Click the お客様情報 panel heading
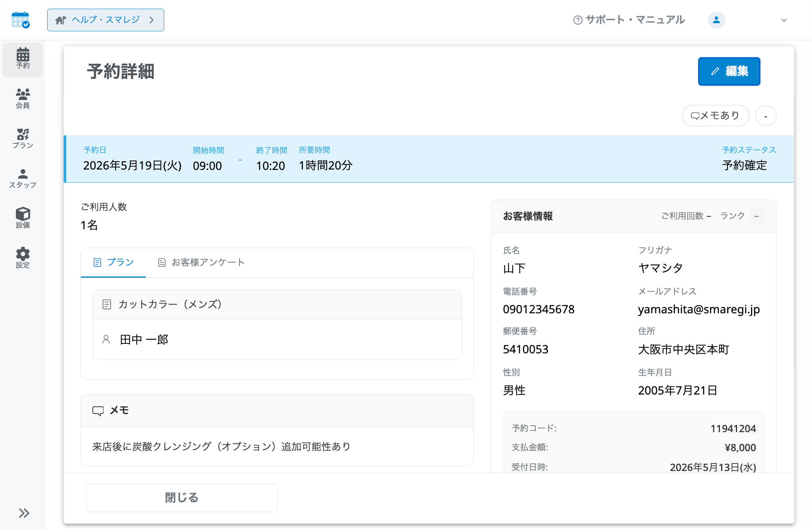The width and height of the screenshot is (812, 530). tap(528, 216)
